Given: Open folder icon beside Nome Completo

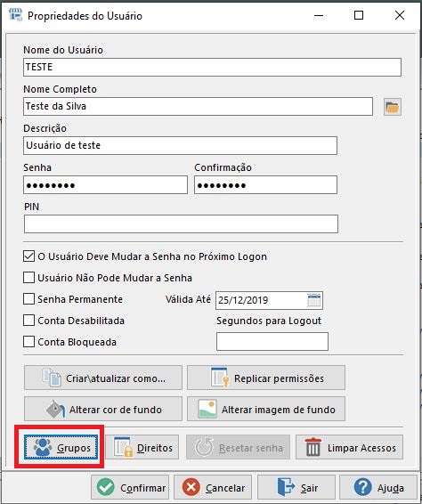Looking at the screenshot, I should coord(393,107).
